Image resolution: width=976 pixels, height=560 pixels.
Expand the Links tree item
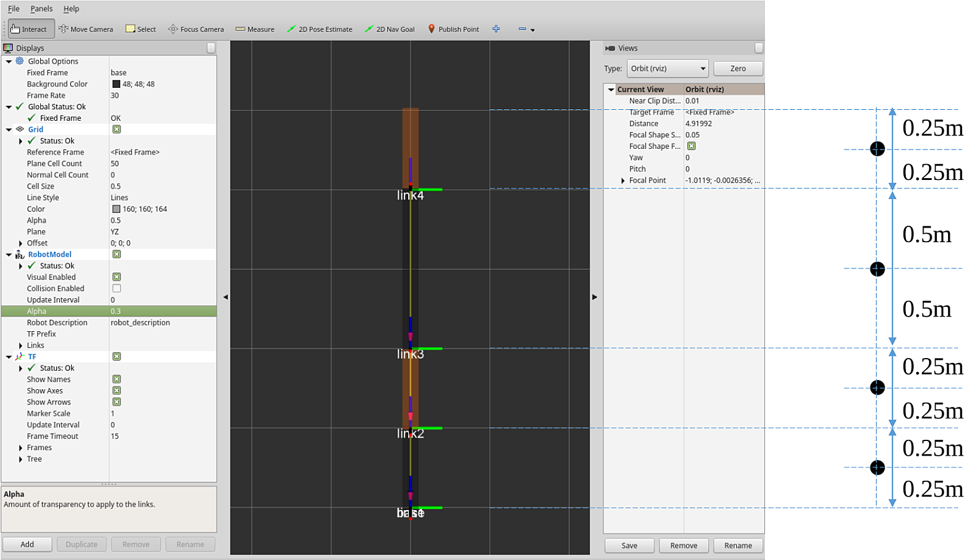pyautogui.click(x=21, y=346)
